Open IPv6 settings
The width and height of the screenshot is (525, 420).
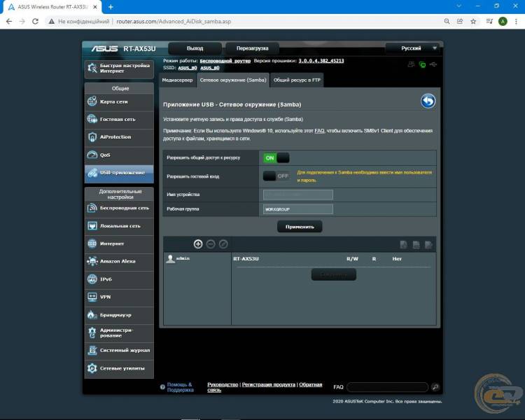(119, 279)
